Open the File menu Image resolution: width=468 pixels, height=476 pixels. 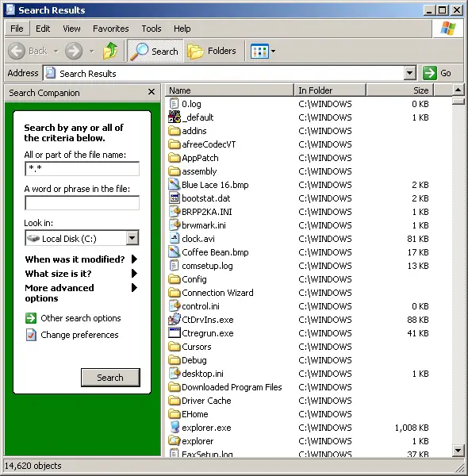17,29
